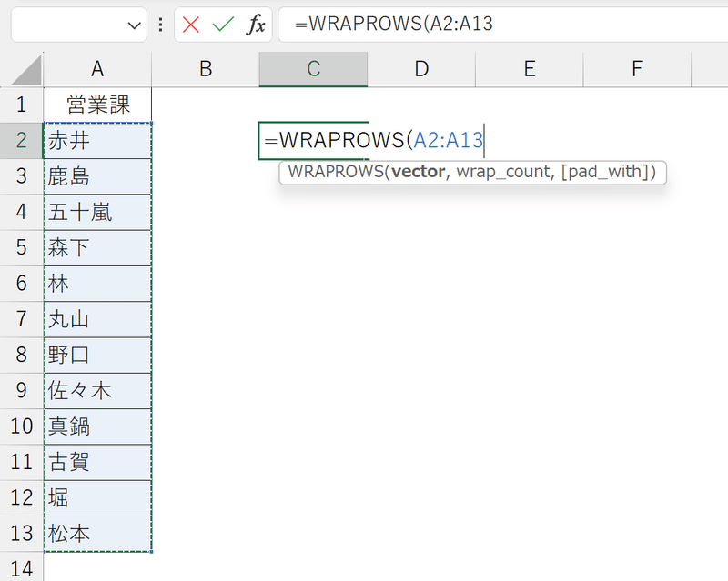728x581 pixels.
Task: Select row 11 header
Action: pos(21,462)
